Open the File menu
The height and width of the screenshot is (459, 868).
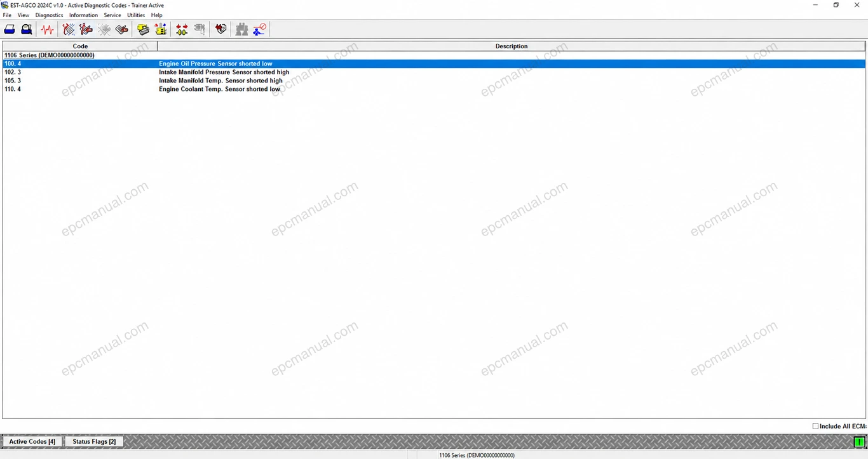(x=8, y=15)
